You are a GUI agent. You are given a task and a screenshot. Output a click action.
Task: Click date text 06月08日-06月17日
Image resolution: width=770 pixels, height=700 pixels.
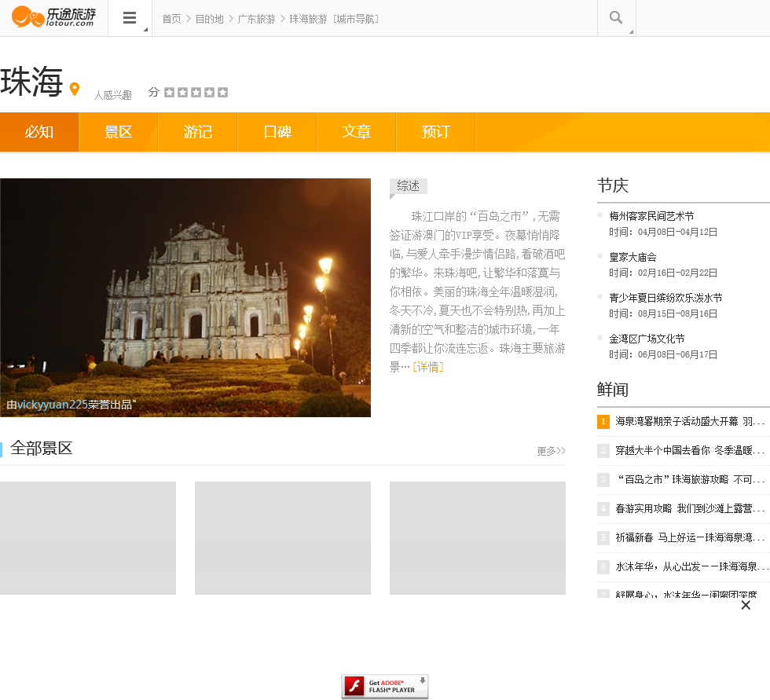[677, 354]
